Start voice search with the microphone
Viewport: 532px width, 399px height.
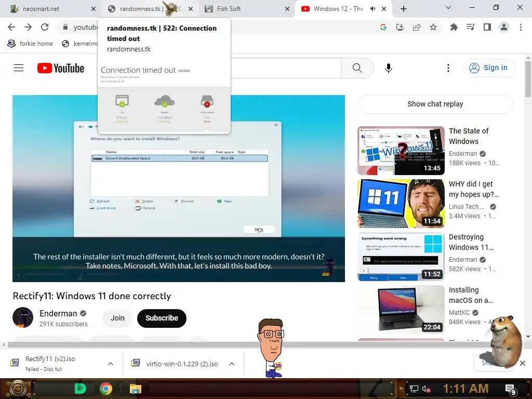click(389, 68)
